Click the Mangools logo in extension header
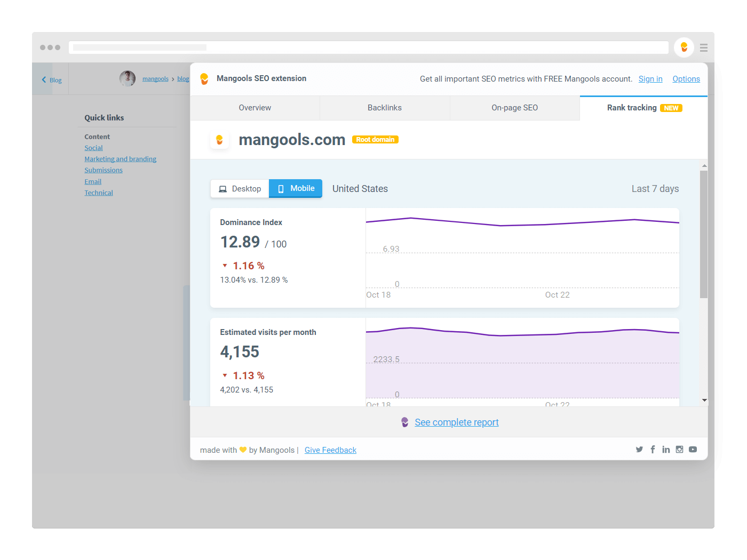This screenshot has width=747, height=560. tap(204, 79)
